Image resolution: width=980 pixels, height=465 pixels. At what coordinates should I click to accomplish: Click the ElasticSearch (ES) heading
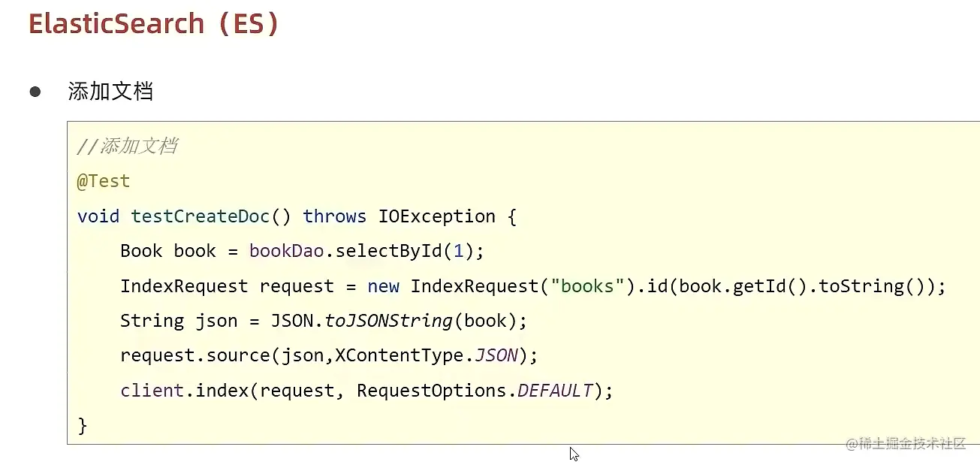pos(154,23)
